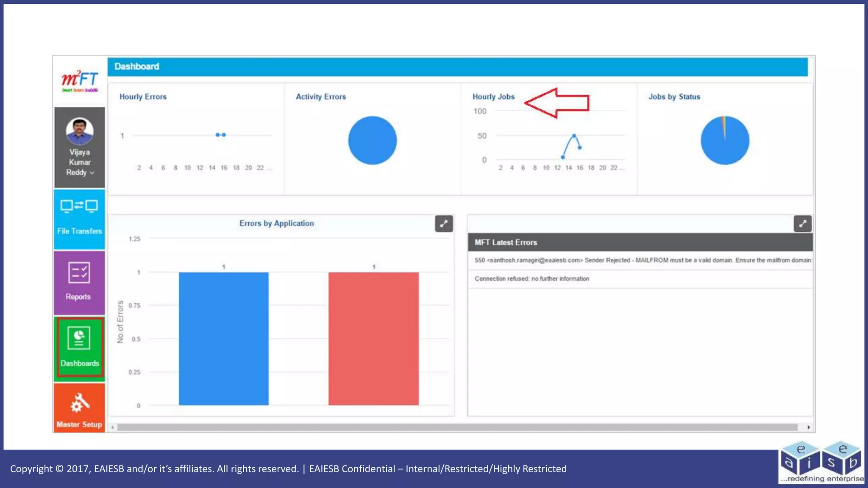Click the user profile photo

[80, 131]
